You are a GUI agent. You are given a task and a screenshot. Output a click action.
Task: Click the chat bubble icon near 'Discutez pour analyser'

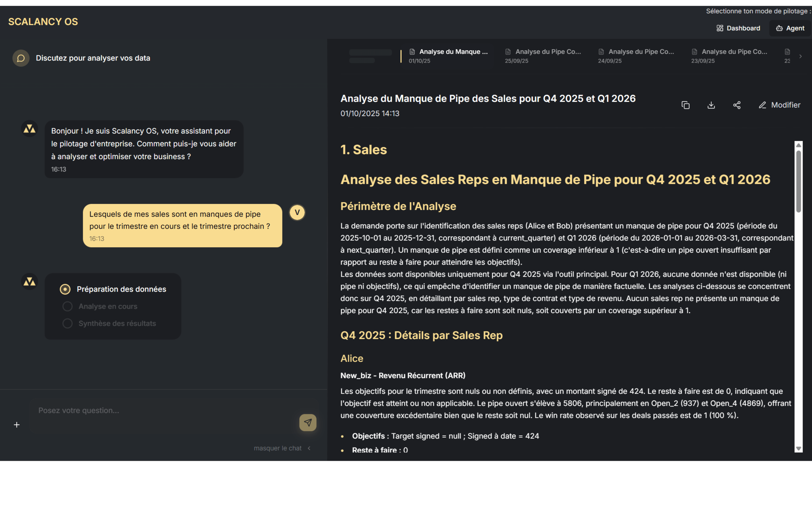coord(21,58)
